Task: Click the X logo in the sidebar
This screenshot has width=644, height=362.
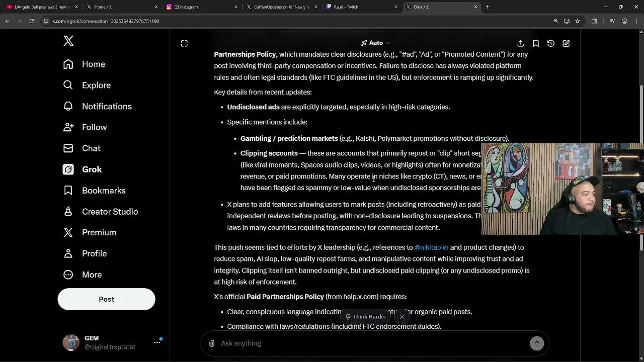Action: click(68, 41)
